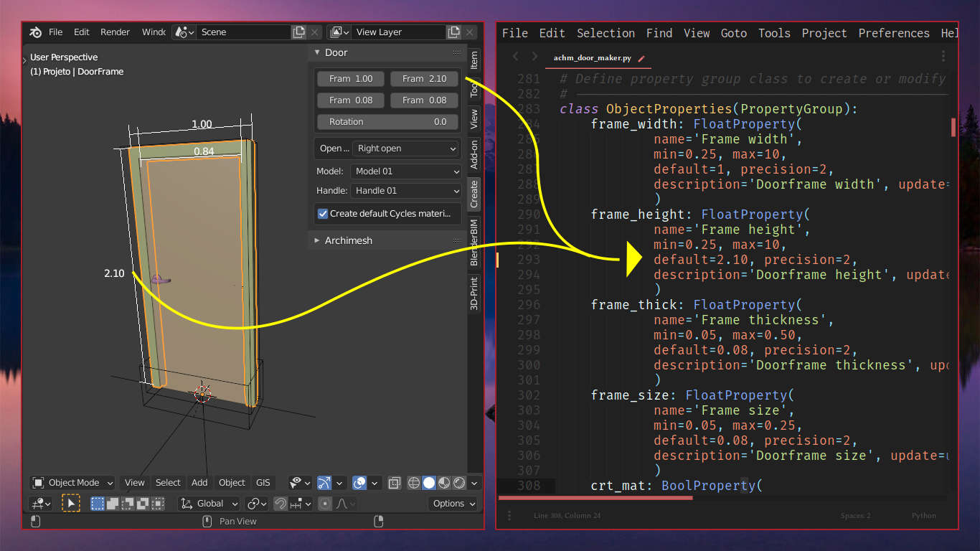Click the Options button in viewport header
The width and height of the screenshot is (980, 551).
(453, 504)
